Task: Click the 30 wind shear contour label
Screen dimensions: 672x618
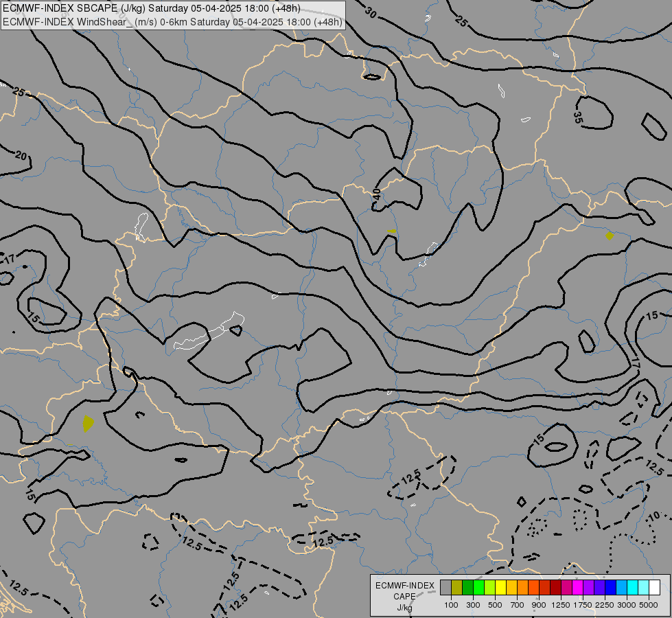Action: [371, 13]
